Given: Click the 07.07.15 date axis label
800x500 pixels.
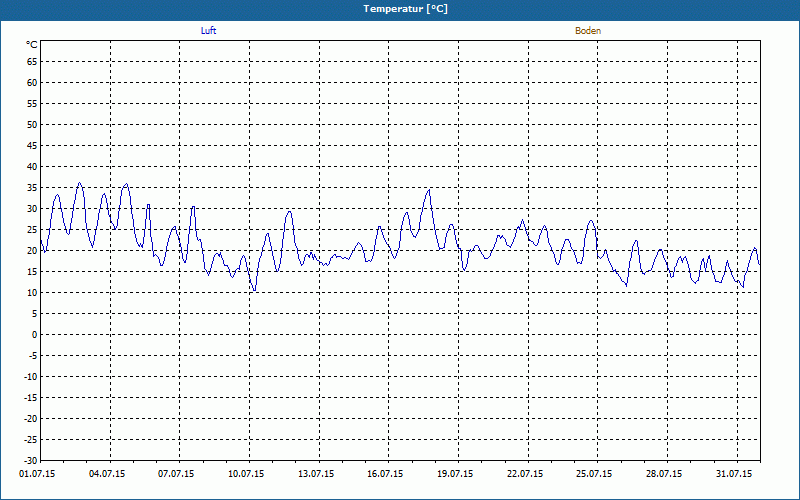Looking at the screenshot, I should (176, 474).
